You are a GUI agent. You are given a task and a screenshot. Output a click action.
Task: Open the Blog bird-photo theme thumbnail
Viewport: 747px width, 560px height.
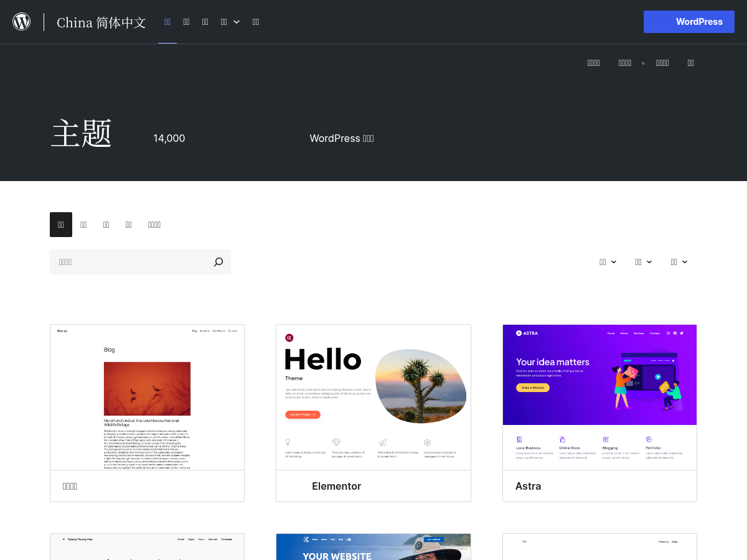(147, 397)
